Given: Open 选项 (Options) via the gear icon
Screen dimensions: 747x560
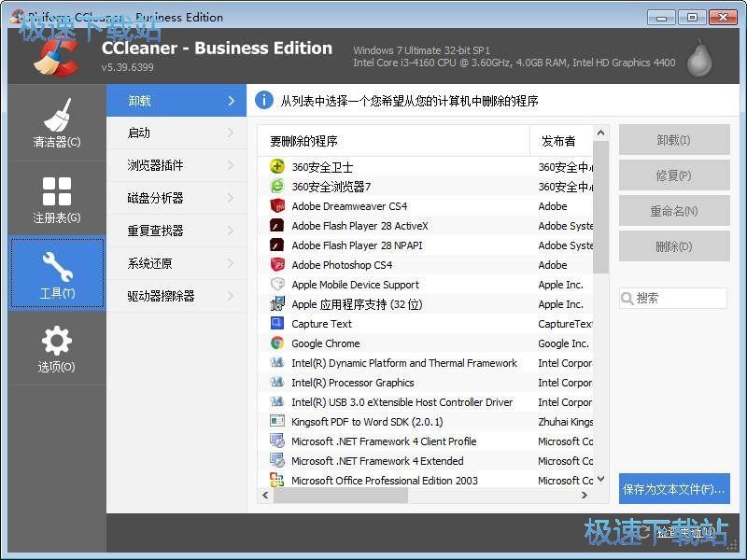Looking at the screenshot, I should [56, 341].
